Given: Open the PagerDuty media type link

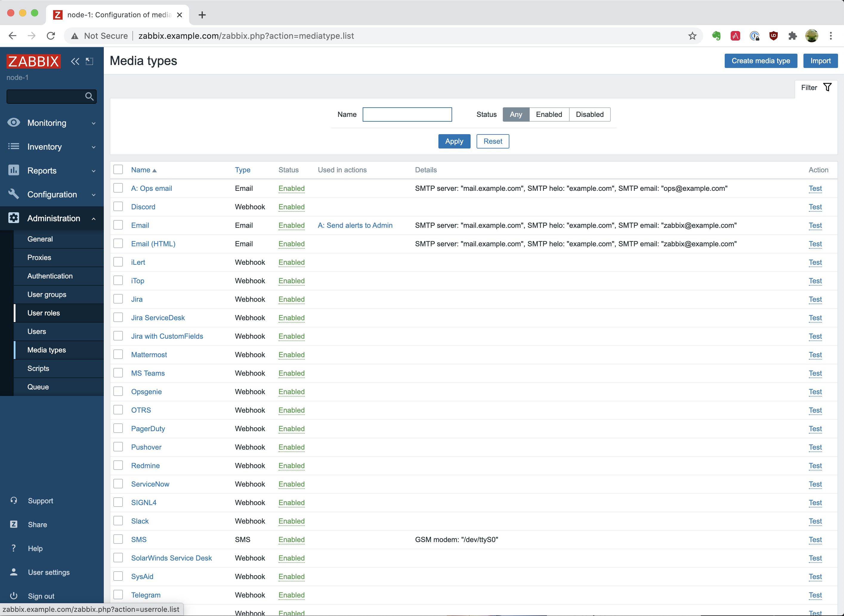Looking at the screenshot, I should [148, 429].
